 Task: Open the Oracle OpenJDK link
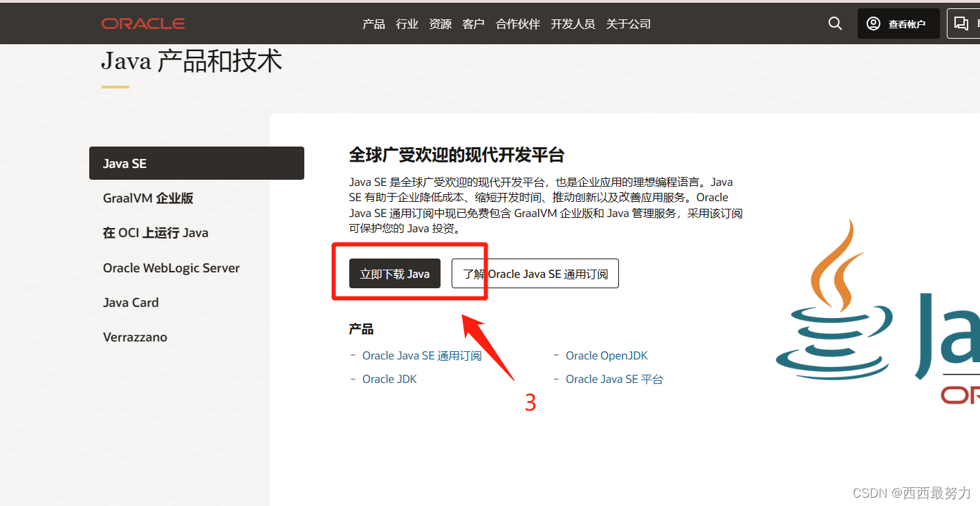point(607,355)
